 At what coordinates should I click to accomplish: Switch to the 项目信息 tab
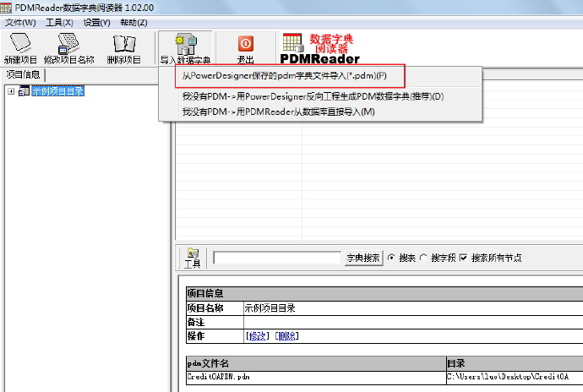[23, 74]
